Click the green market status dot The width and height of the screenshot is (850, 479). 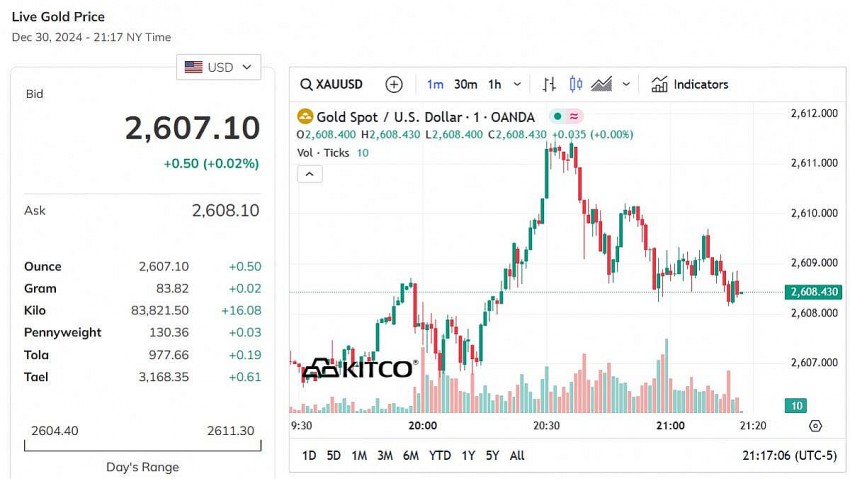pyautogui.click(x=556, y=117)
